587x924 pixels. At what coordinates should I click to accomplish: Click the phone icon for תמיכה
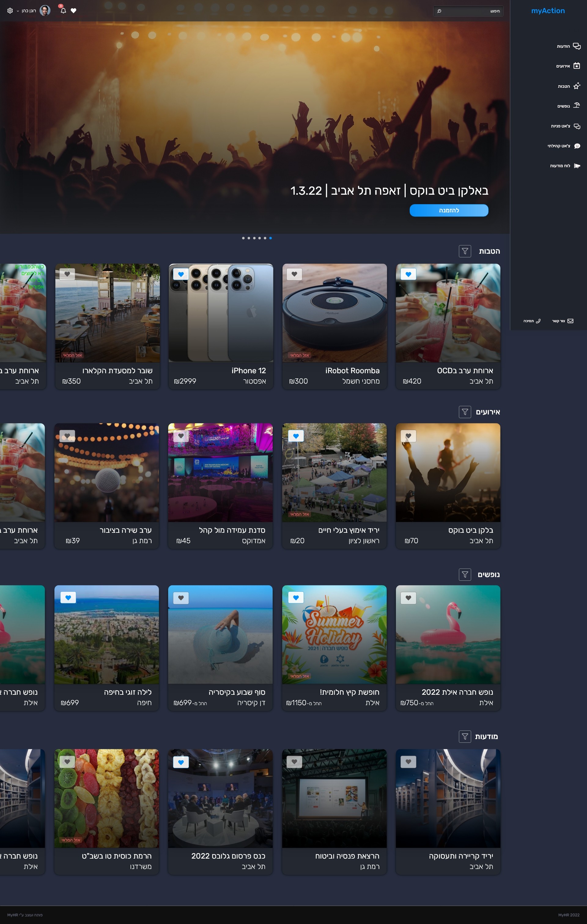coord(538,321)
